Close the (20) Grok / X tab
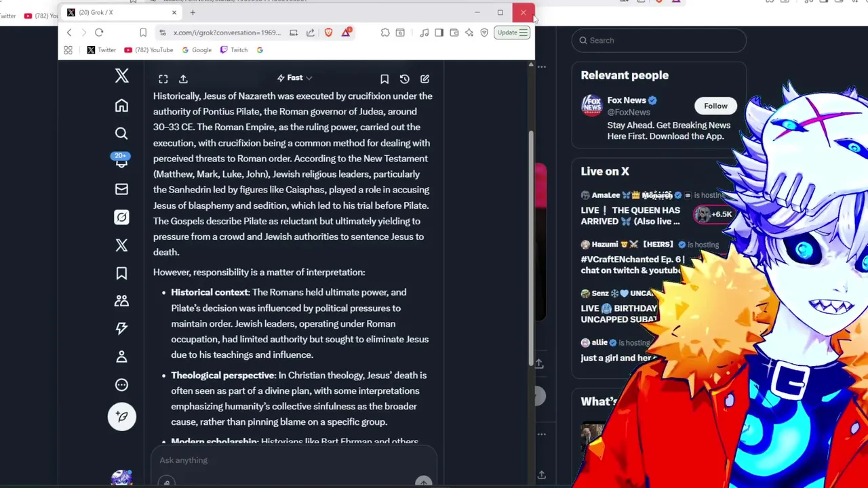This screenshot has height=488, width=868. click(174, 12)
